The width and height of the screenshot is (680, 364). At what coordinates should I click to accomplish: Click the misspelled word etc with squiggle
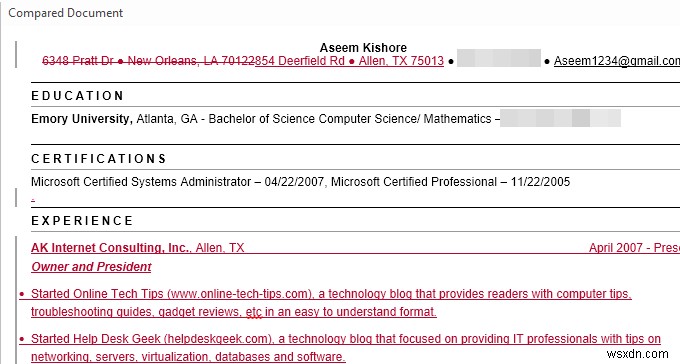coord(254,312)
